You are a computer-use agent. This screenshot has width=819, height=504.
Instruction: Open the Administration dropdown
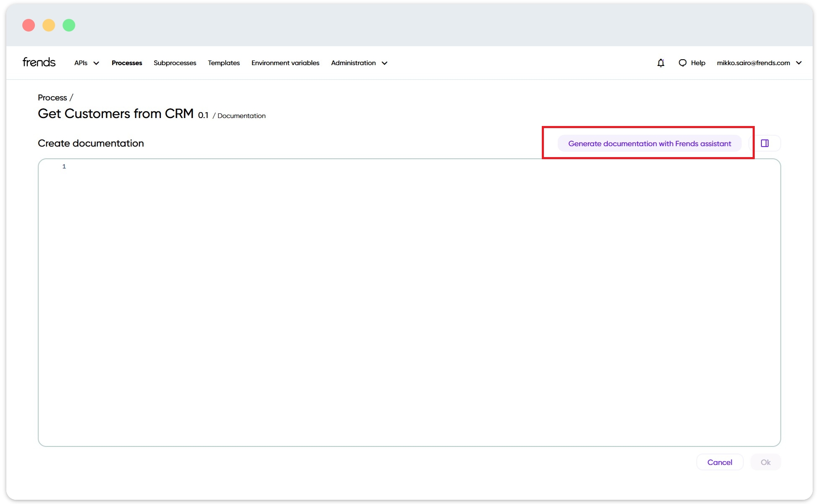tap(358, 63)
